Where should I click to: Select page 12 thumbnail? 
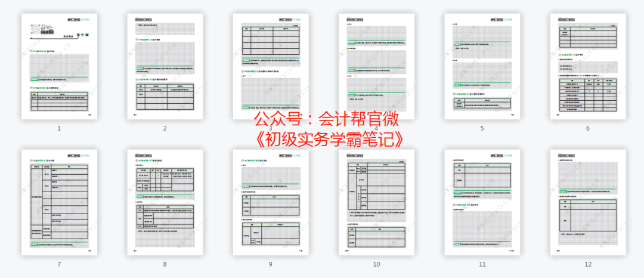coord(588,202)
